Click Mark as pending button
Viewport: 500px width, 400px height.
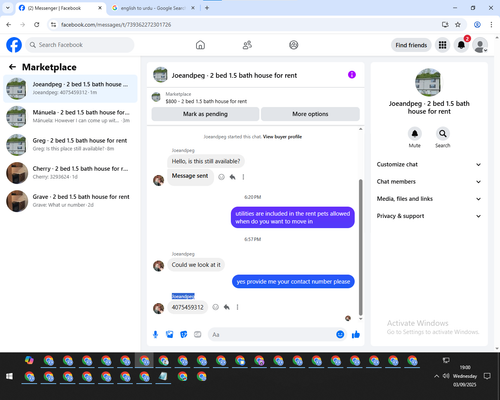[x=205, y=114]
